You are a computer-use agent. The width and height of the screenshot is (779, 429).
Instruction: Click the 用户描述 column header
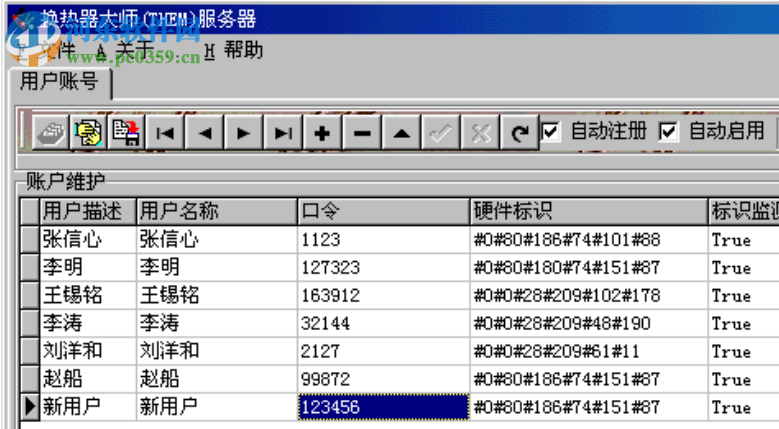[88, 212]
